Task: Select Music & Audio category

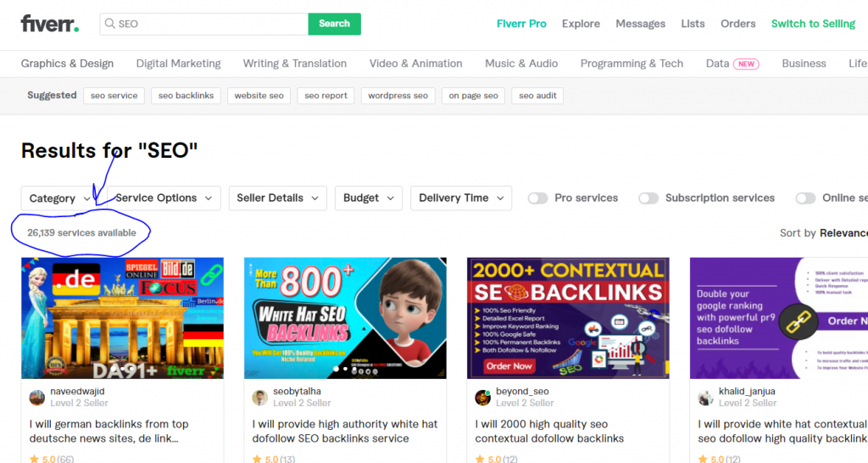Action: pos(521,63)
